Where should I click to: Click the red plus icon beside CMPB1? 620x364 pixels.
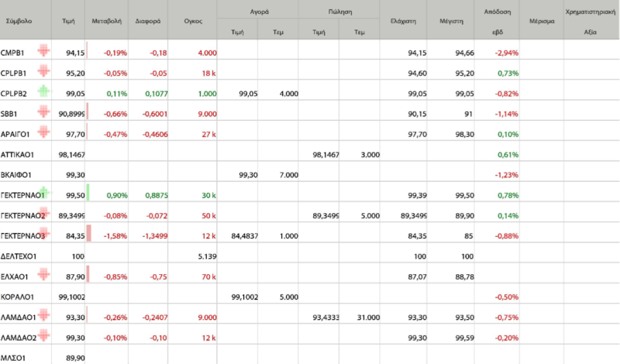(43, 51)
